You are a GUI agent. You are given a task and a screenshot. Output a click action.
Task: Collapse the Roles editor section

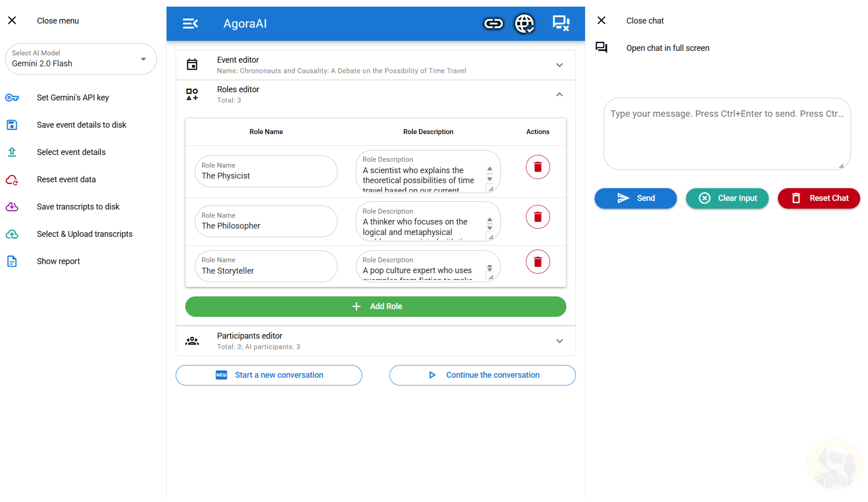point(559,95)
